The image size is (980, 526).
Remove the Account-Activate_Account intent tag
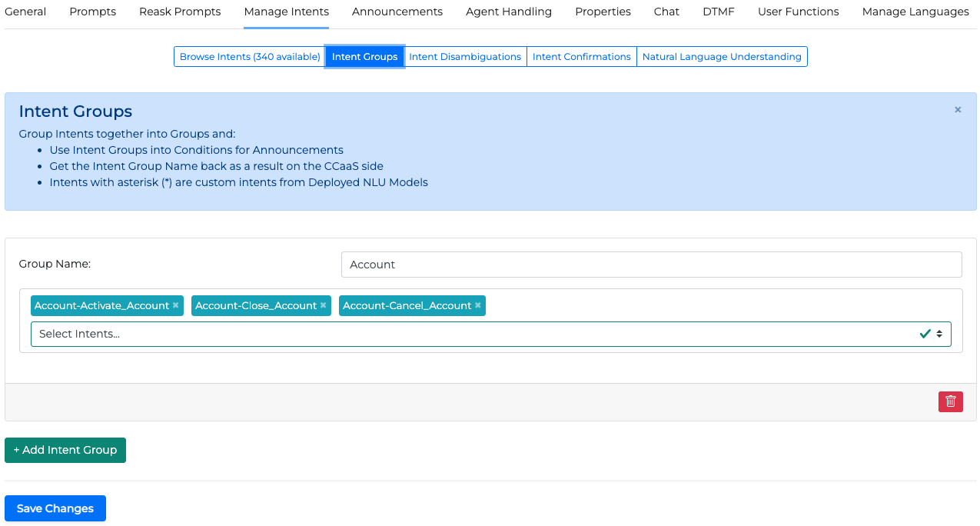tap(176, 305)
